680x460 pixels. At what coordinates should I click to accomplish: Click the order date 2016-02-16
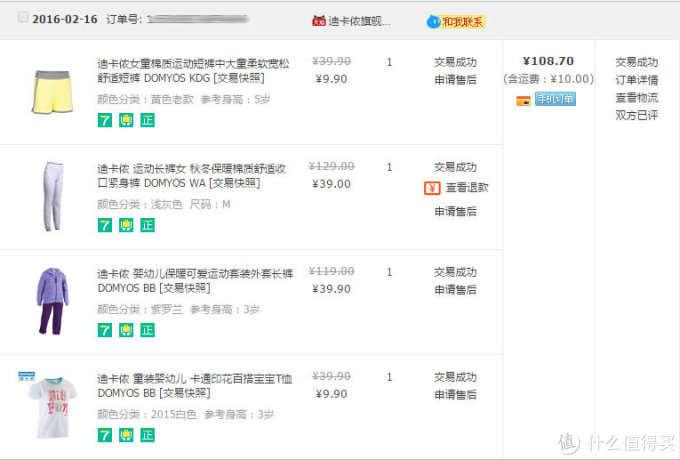coord(65,19)
